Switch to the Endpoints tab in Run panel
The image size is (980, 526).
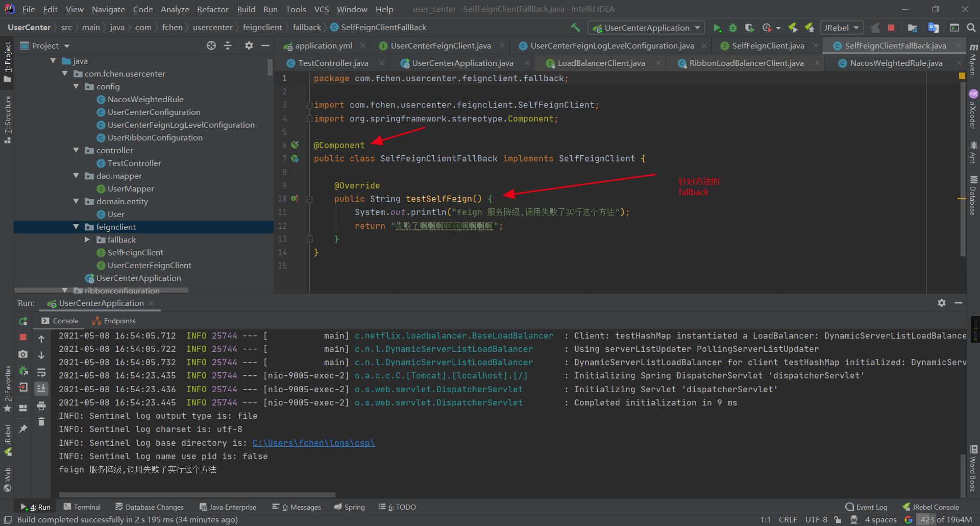click(x=114, y=321)
